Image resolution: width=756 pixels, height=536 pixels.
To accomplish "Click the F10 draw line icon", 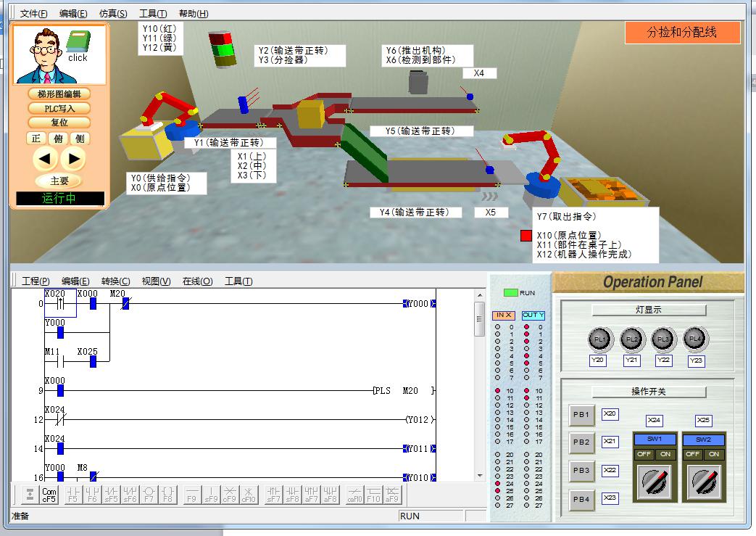I will (373, 495).
